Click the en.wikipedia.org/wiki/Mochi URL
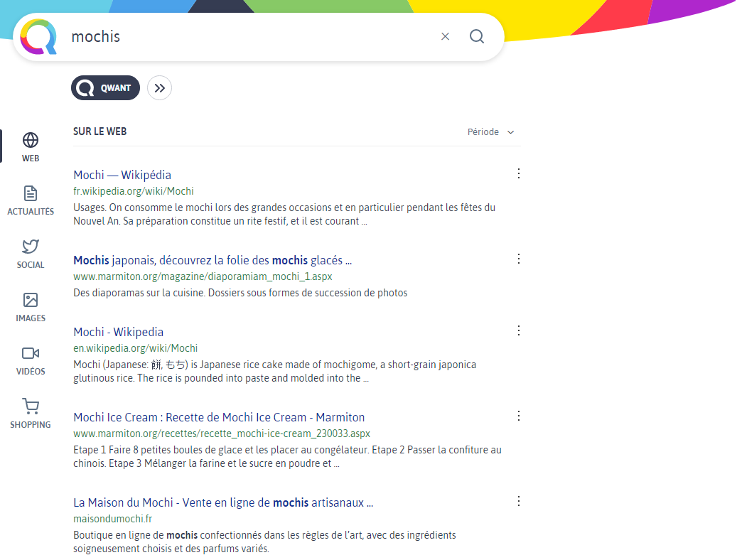The width and height of the screenshot is (737, 560). click(x=135, y=348)
